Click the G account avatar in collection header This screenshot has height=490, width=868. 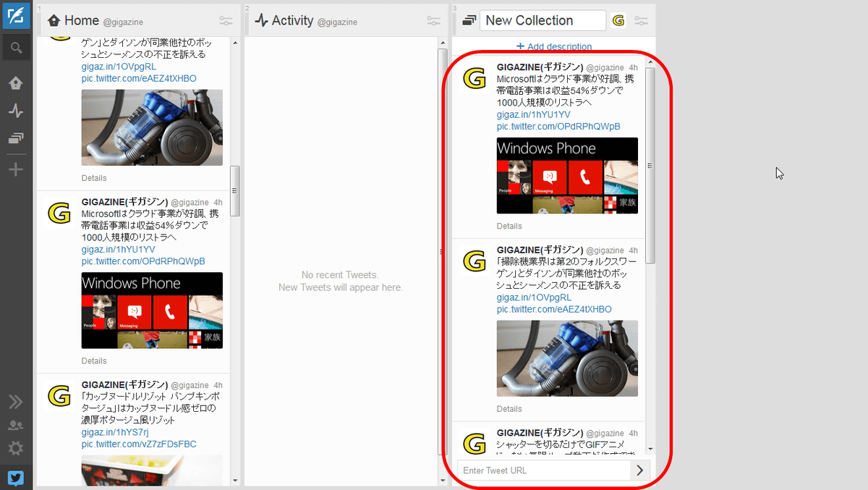(x=618, y=20)
